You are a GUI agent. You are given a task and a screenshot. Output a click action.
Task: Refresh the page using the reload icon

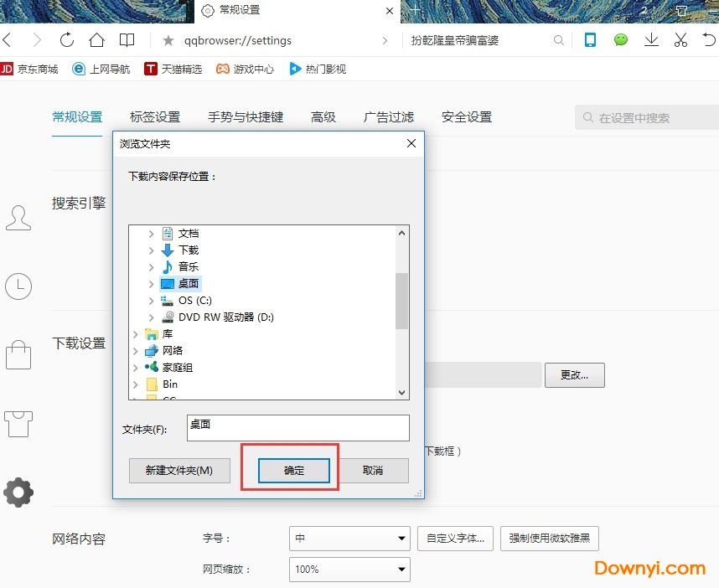coord(65,39)
